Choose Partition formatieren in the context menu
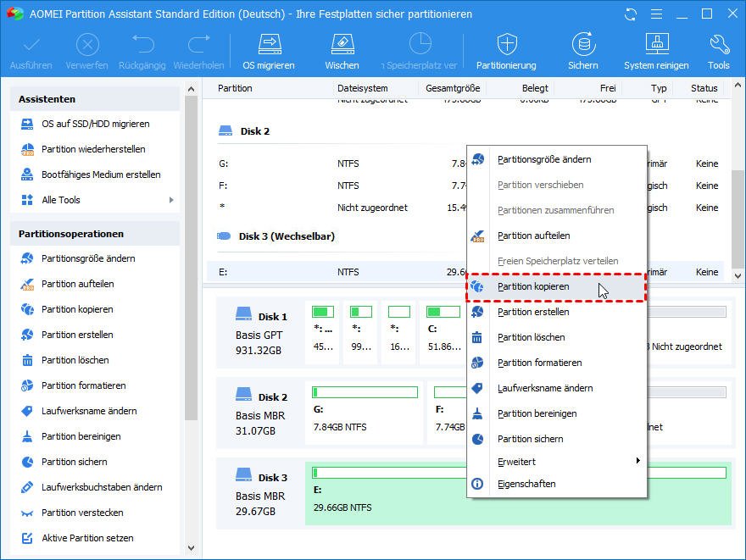The width and height of the screenshot is (746, 560). (x=557, y=363)
